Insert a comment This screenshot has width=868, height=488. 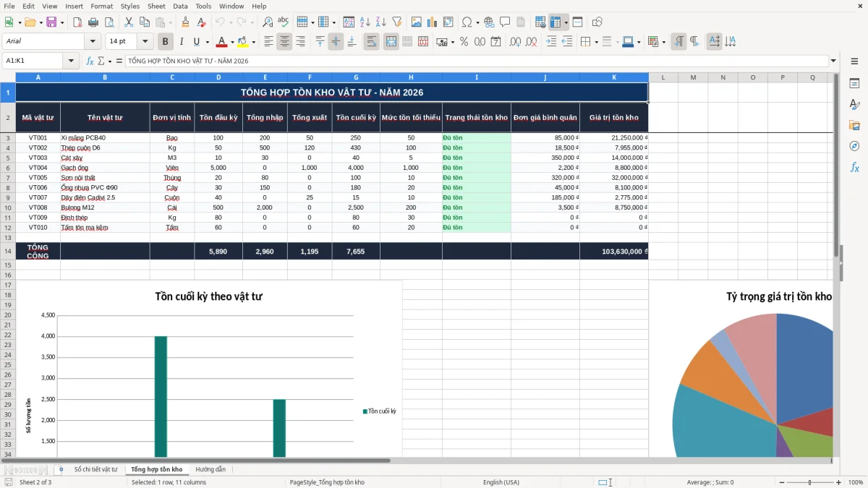pyautogui.click(x=505, y=22)
